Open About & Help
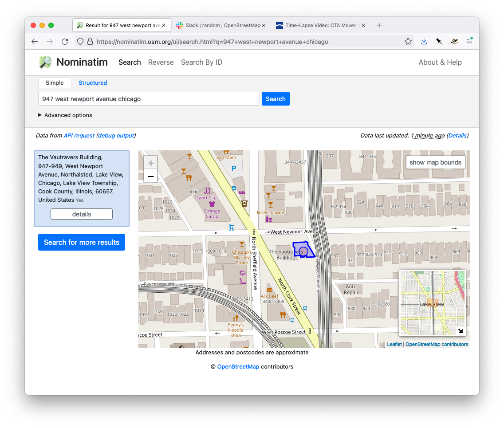The width and height of the screenshot is (504, 428). [440, 63]
